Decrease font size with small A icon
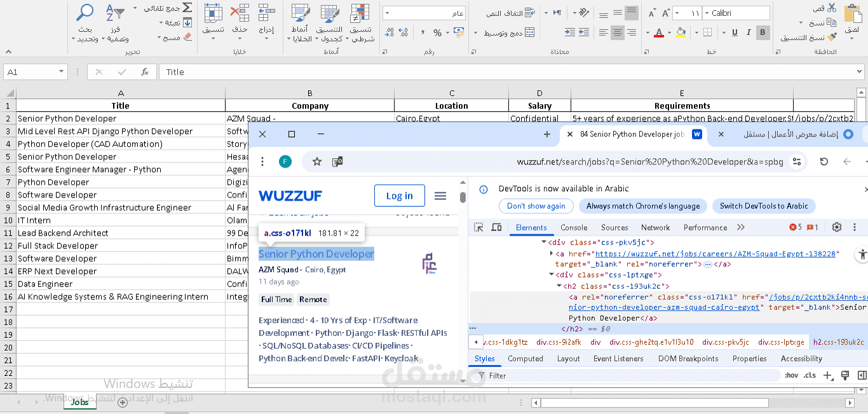Image resolution: width=868 pixels, height=414 pixels. (x=651, y=13)
